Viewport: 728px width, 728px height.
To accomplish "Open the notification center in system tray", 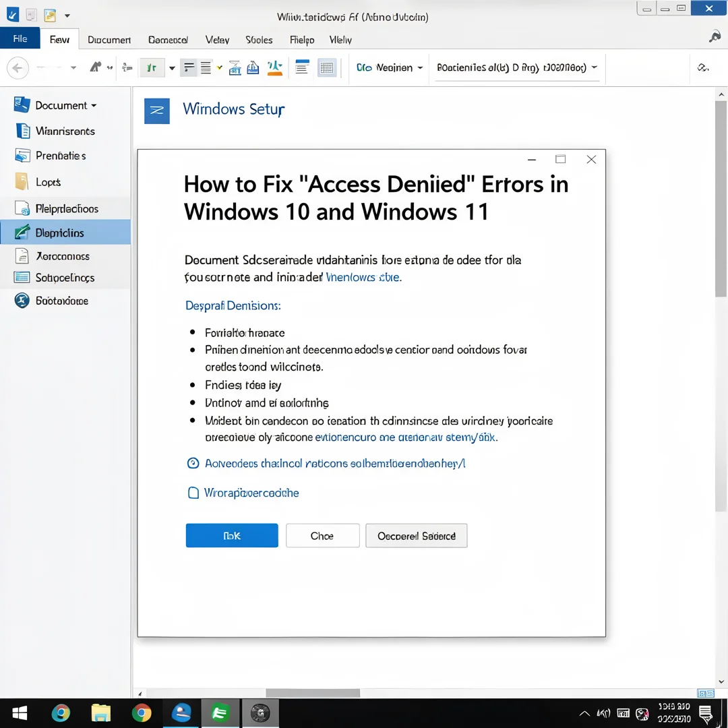I will click(x=706, y=714).
